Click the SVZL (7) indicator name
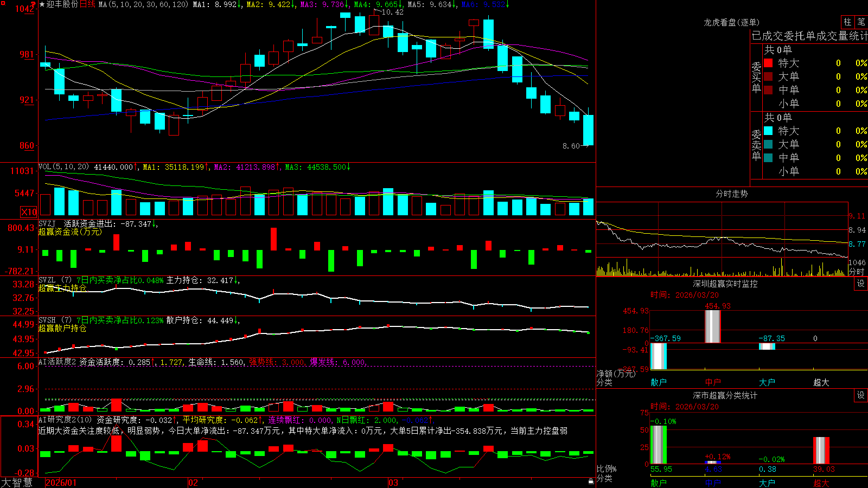Screen dimensions: 868x488 tap(55, 280)
